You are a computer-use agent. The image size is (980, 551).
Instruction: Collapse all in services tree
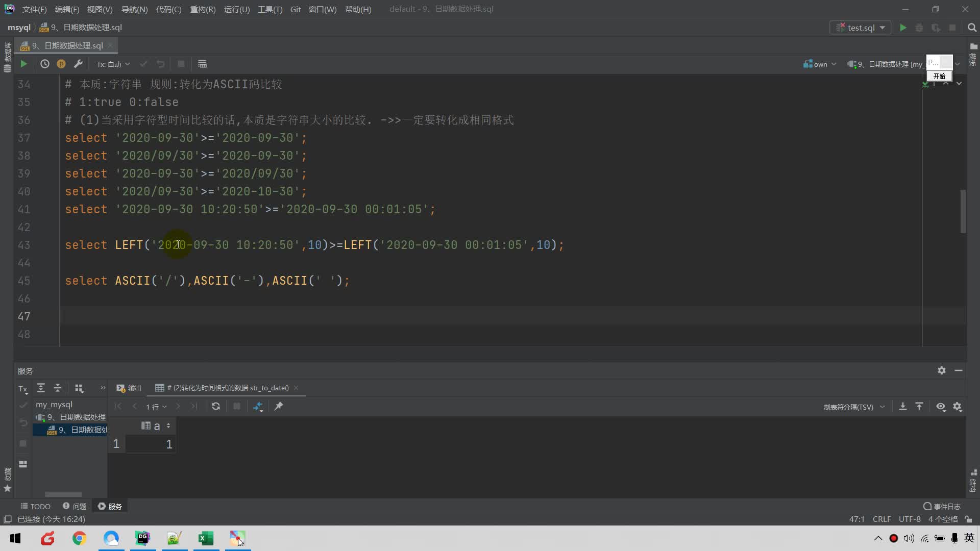click(x=58, y=388)
